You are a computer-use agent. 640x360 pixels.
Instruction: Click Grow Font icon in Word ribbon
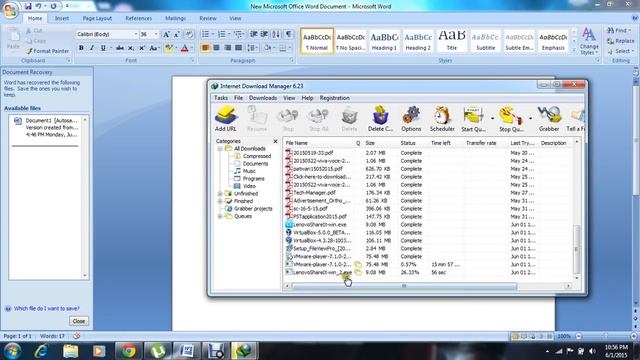(x=166, y=34)
